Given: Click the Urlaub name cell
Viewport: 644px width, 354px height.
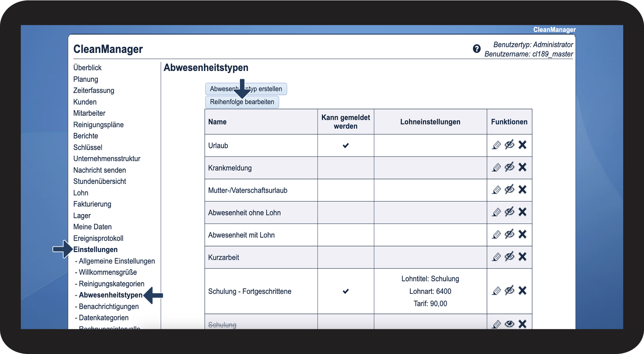Looking at the screenshot, I should (x=261, y=145).
